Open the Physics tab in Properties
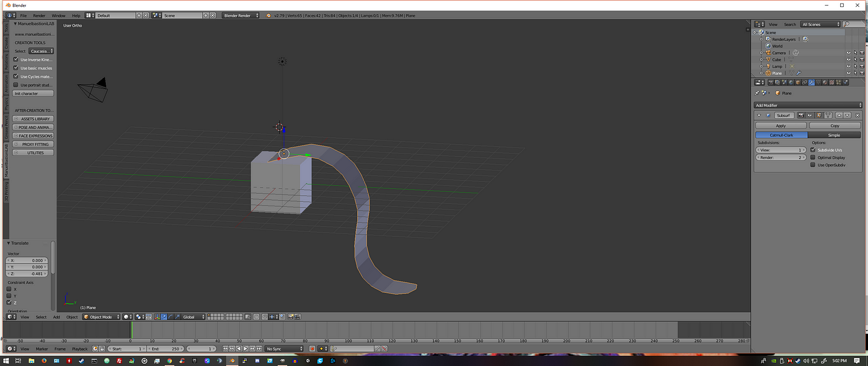 [x=846, y=82]
